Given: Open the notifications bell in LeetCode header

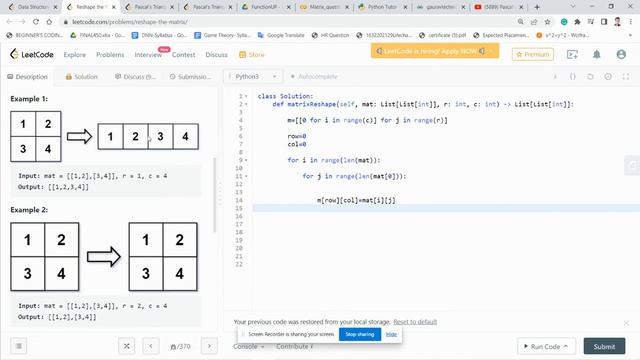Looking at the screenshot, I should click(596, 54).
